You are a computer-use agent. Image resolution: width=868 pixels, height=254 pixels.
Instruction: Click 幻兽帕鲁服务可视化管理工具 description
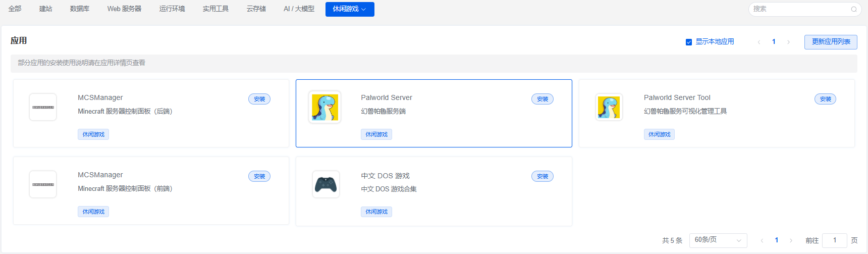point(685,111)
